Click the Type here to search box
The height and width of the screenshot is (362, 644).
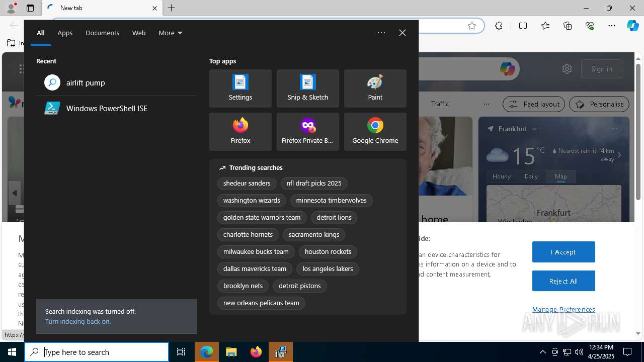pos(97,352)
